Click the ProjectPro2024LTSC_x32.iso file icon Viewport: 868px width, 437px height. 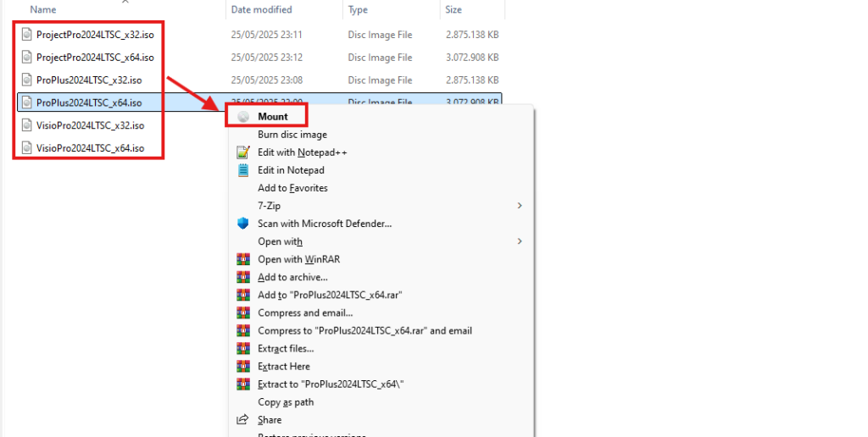tap(26, 34)
